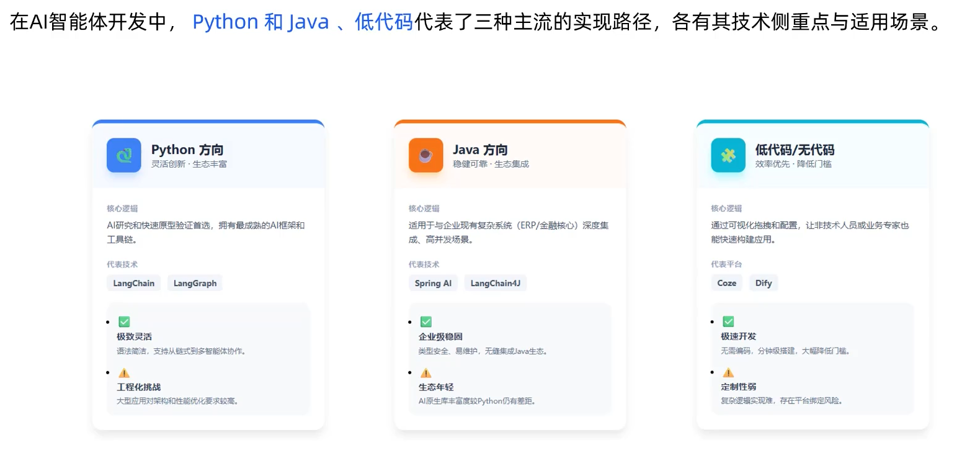
Task: Click the green check above 极速开发
Action: [x=729, y=321]
